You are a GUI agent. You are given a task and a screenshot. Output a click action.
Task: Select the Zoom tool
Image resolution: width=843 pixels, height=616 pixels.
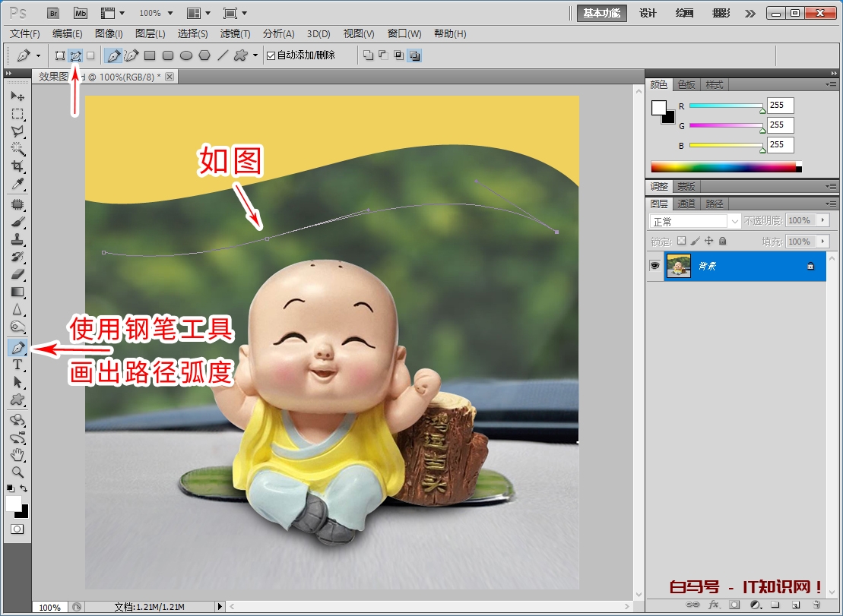click(x=17, y=472)
